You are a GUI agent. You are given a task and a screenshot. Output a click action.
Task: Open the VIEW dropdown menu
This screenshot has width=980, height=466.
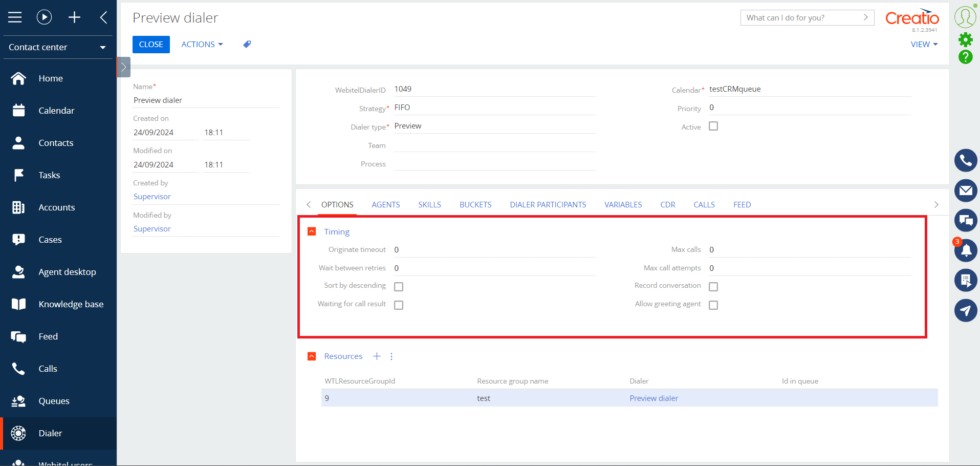pos(924,45)
